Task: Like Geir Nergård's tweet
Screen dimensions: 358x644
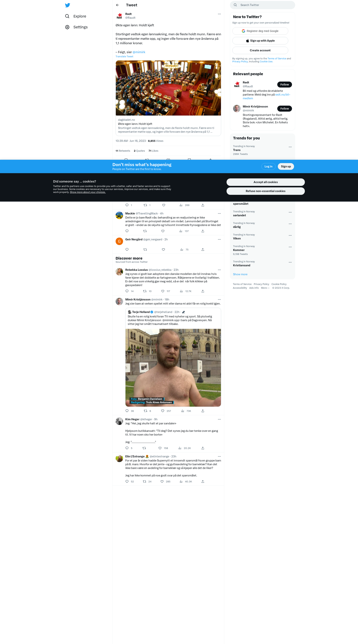Action: pos(163,250)
